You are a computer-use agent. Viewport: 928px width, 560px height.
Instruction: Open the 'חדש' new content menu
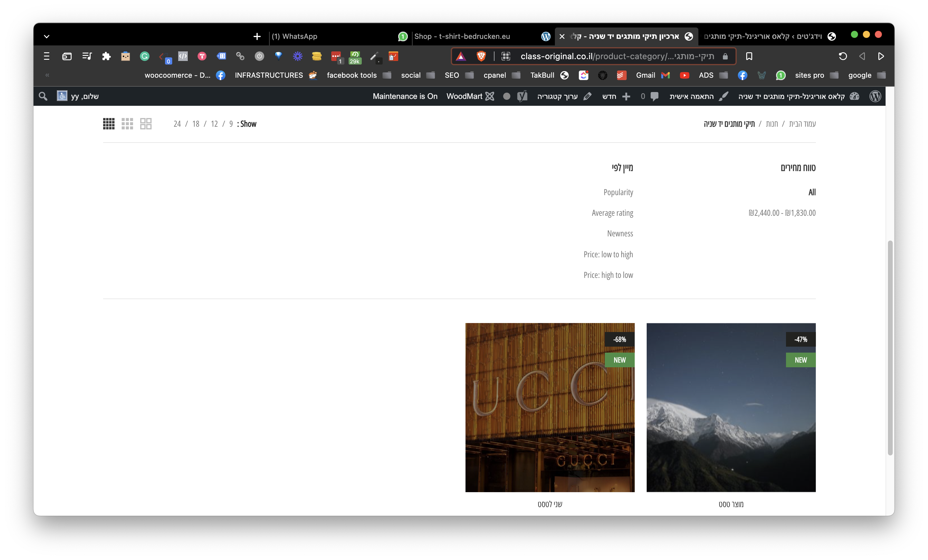pos(616,96)
